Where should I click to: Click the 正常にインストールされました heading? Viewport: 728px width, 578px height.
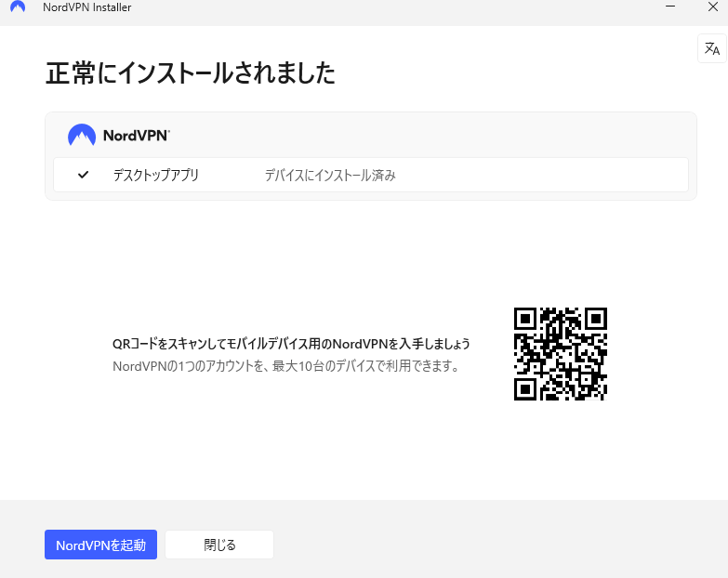click(191, 73)
